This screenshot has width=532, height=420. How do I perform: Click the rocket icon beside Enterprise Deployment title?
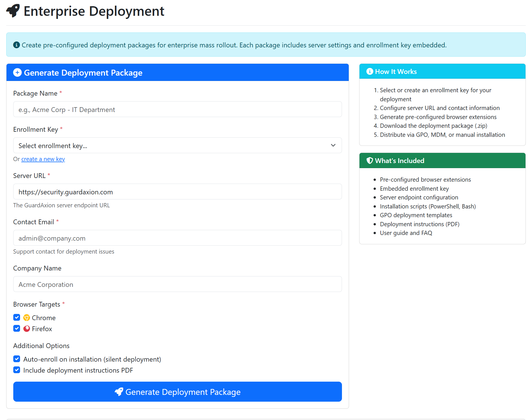[12, 11]
